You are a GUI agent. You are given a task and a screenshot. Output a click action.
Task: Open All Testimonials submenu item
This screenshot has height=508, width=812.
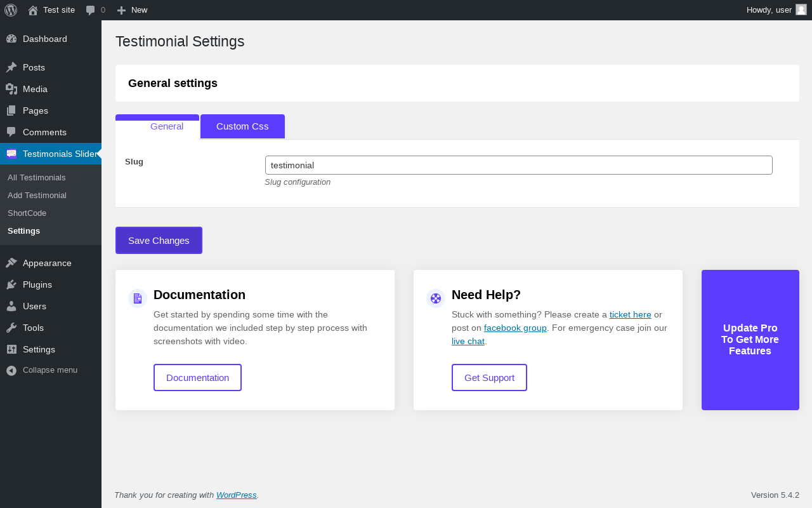(x=37, y=177)
